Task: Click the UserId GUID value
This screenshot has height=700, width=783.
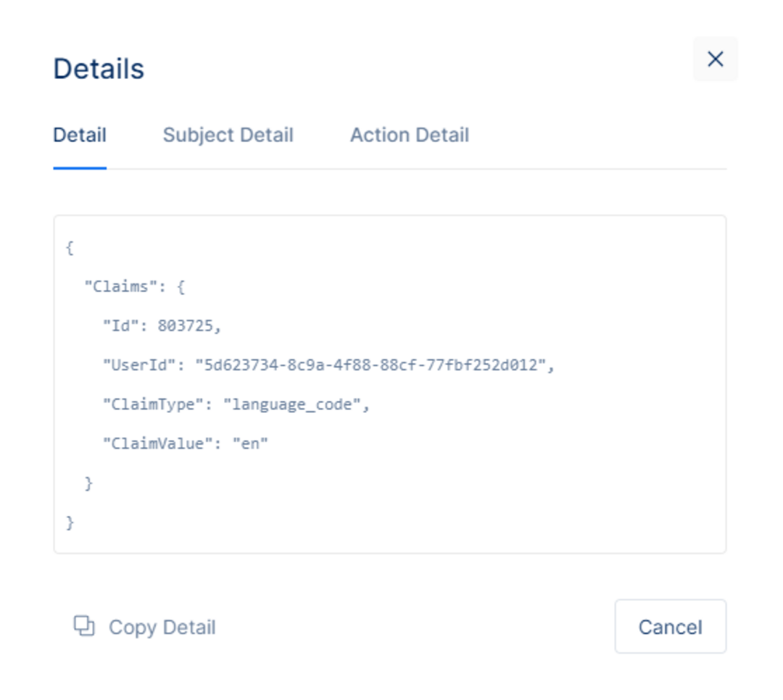Action: tap(370, 365)
